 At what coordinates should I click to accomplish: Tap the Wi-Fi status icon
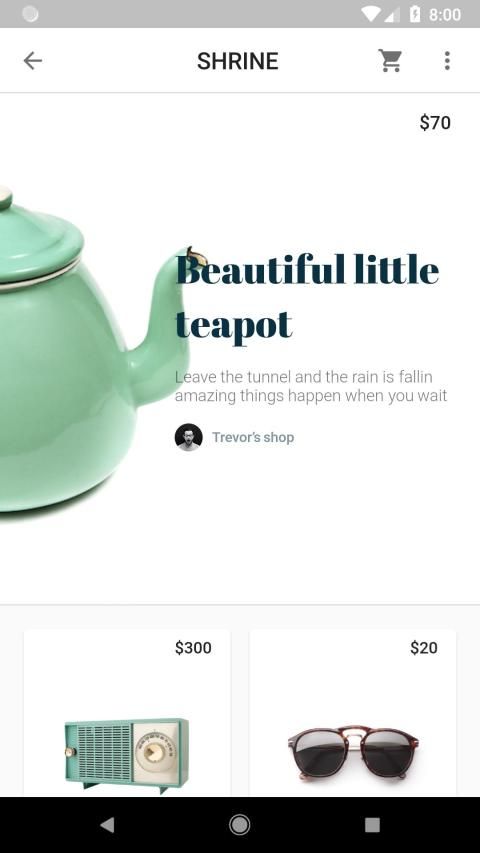click(371, 14)
